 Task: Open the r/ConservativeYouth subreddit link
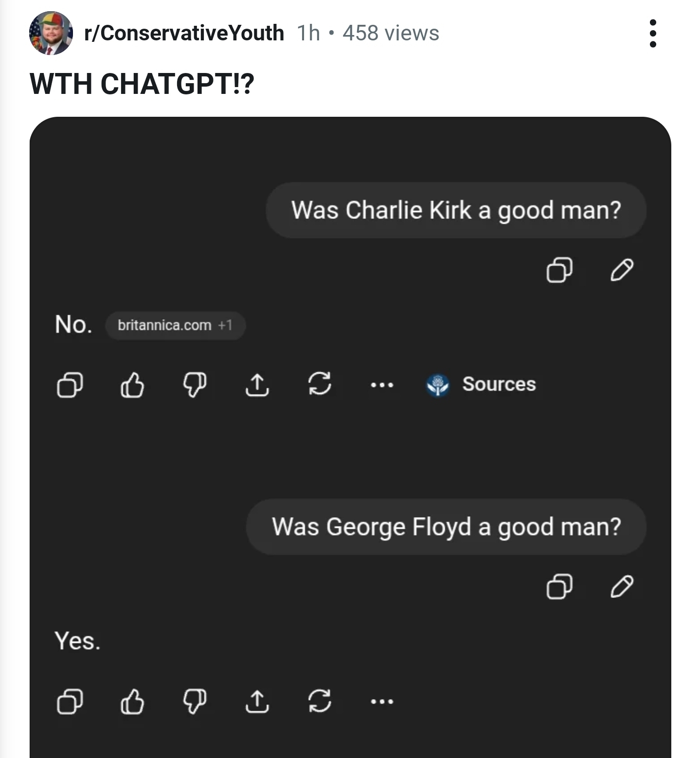click(x=184, y=33)
